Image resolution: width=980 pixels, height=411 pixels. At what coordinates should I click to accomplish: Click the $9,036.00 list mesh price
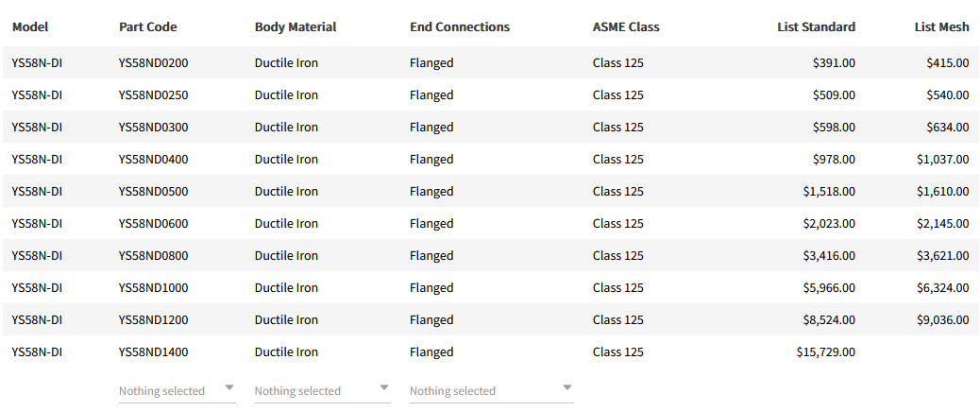(942, 320)
